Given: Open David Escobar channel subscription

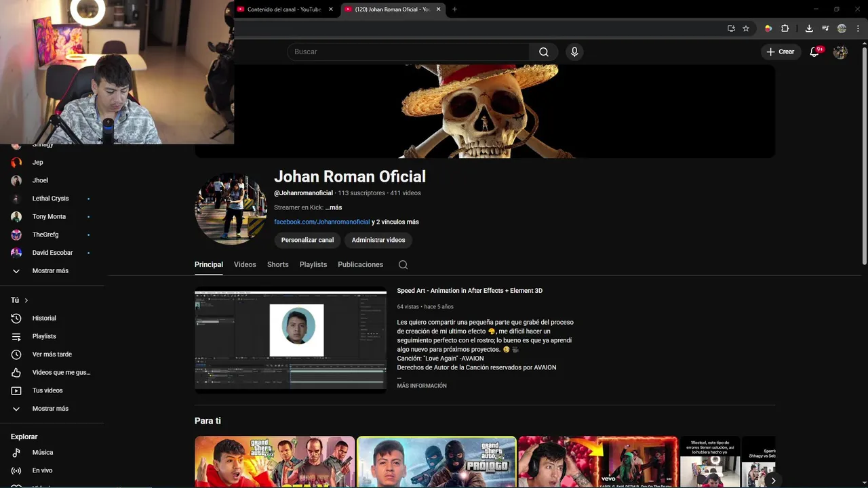Looking at the screenshot, I should (x=53, y=253).
